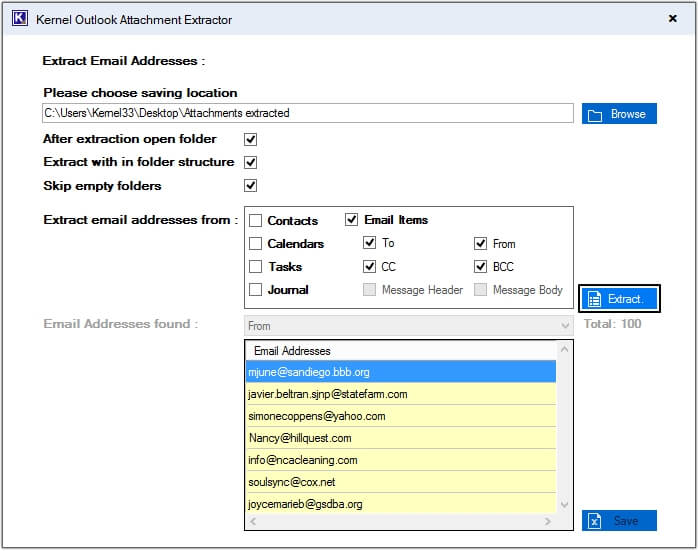Click the Excel icon on Save button
This screenshot has width=699, height=551.
click(x=594, y=520)
